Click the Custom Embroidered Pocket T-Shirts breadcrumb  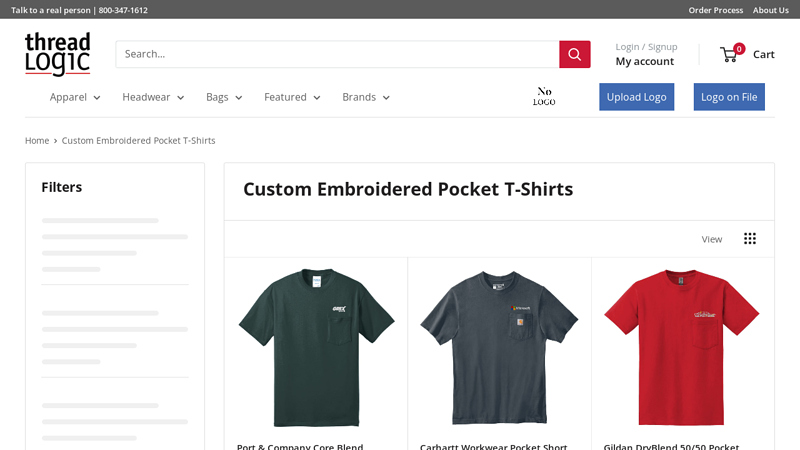[138, 140]
